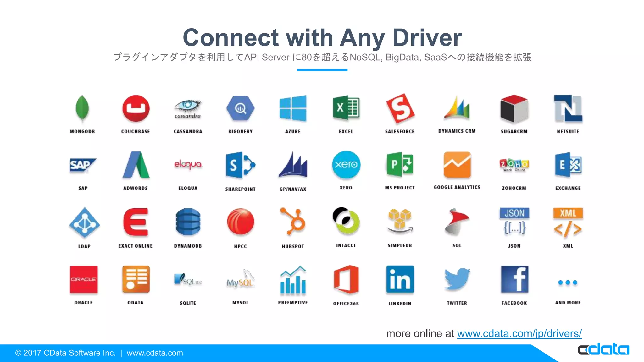The height and width of the screenshot is (362, 644).
Task: Open the HPCC red sphere icon
Action: 241,222
